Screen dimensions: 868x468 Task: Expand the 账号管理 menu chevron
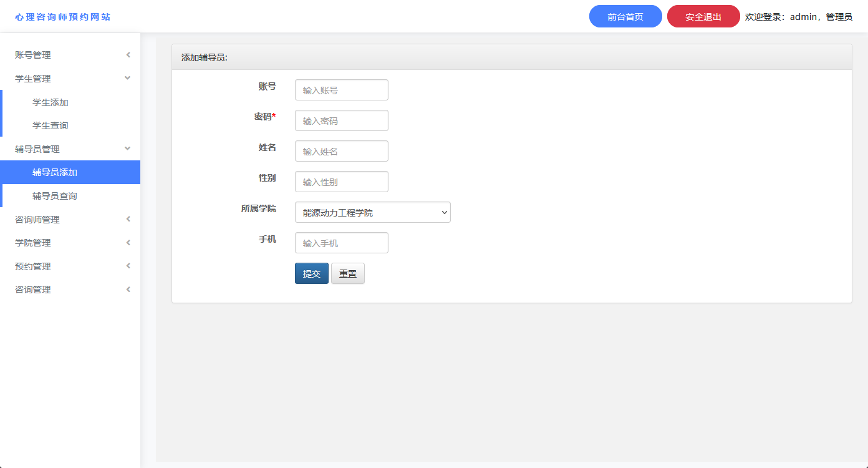(128, 55)
